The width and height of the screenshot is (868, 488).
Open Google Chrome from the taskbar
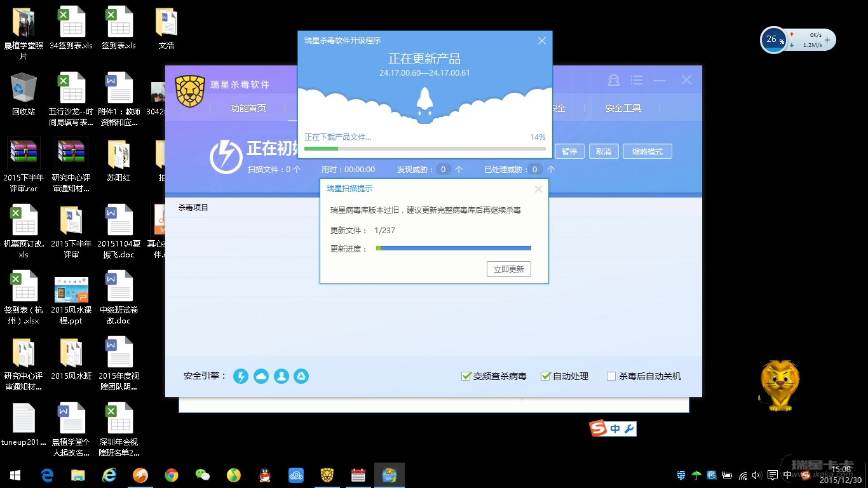(x=172, y=475)
